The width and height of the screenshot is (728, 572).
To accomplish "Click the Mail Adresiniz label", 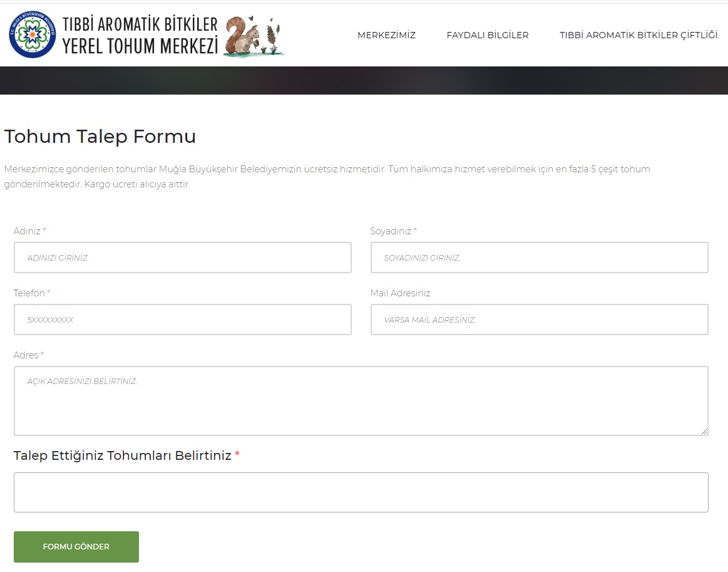I will click(x=400, y=293).
